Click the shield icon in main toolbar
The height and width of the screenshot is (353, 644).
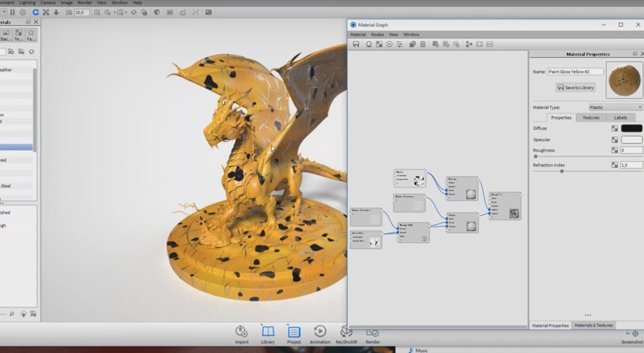coord(157,12)
